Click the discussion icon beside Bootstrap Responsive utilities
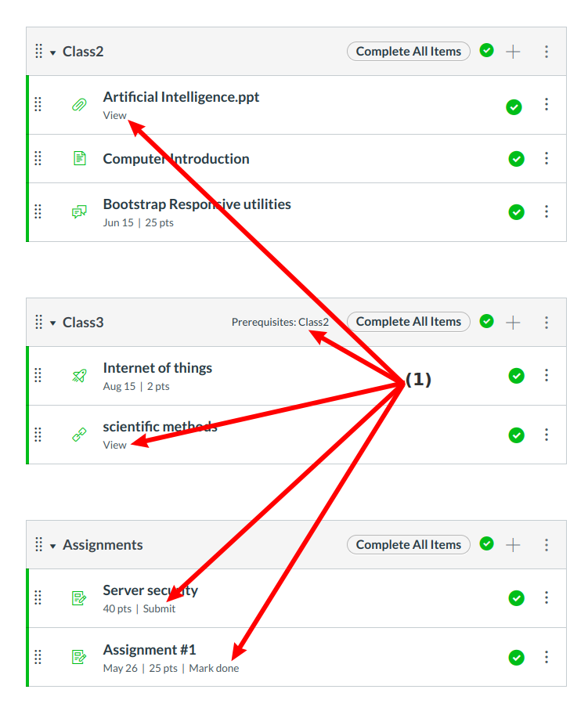 point(79,212)
